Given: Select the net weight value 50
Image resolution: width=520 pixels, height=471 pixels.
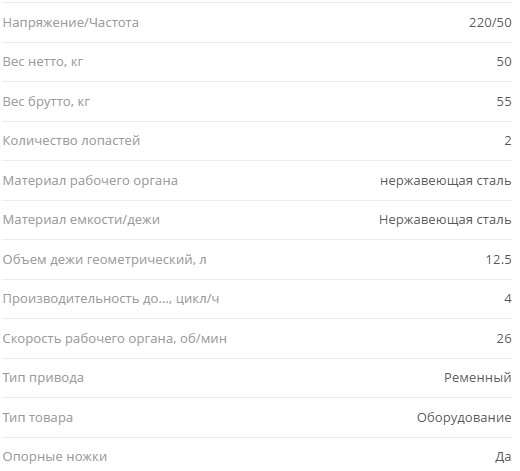Looking at the screenshot, I should tap(504, 62).
